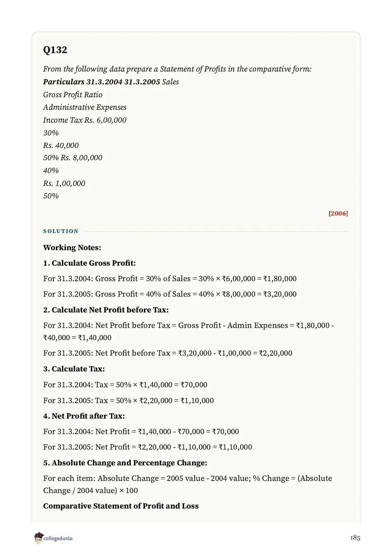Click the collegedunia brand text

tap(58, 539)
